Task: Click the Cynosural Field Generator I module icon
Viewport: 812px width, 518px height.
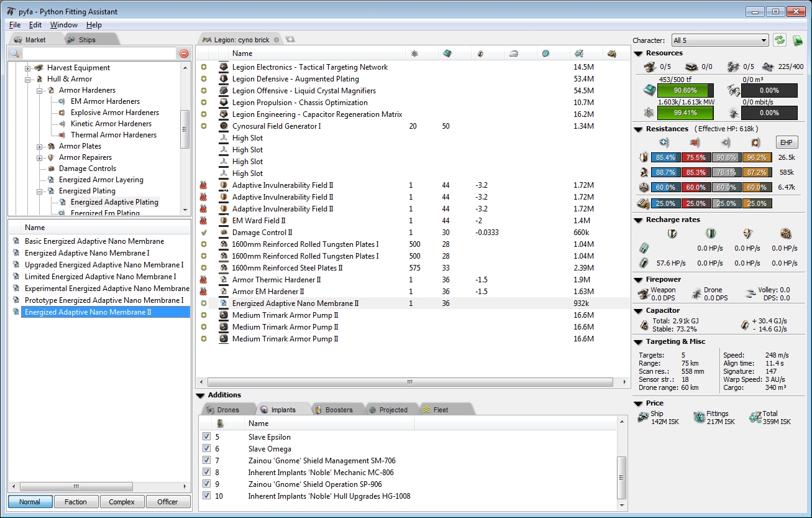Action: click(x=224, y=126)
